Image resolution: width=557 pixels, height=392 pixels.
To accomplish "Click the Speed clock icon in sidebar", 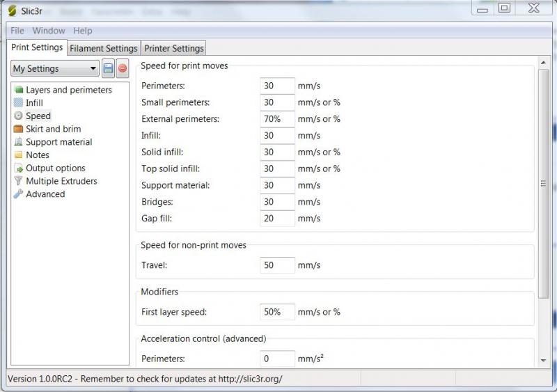I will (x=19, y=116).
